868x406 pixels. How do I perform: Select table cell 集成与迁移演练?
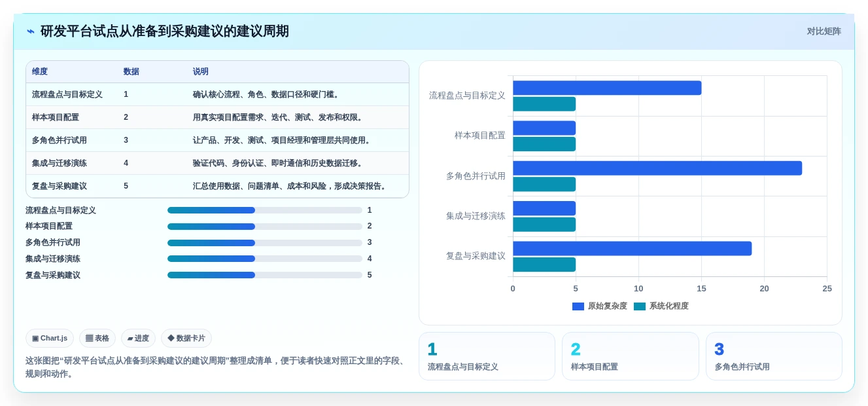tap(60, 163)
